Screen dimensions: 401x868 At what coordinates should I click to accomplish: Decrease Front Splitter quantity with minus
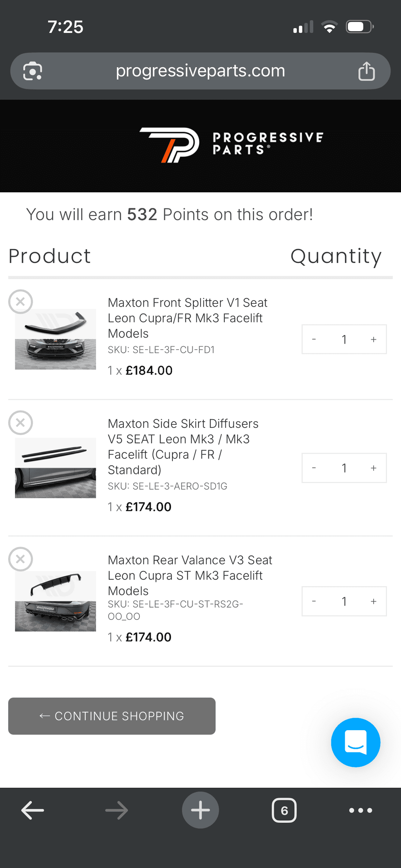pyautogui.click(x=314, y=339)
